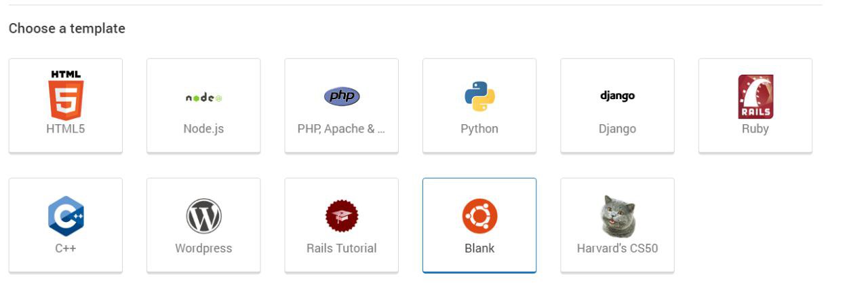Select the "Ruby" template label
The width and height of the screenshot is (868, 296).
(755, 129)
